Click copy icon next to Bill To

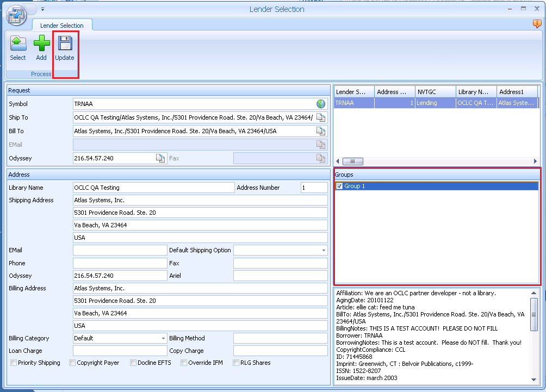(x=321, y=131)
